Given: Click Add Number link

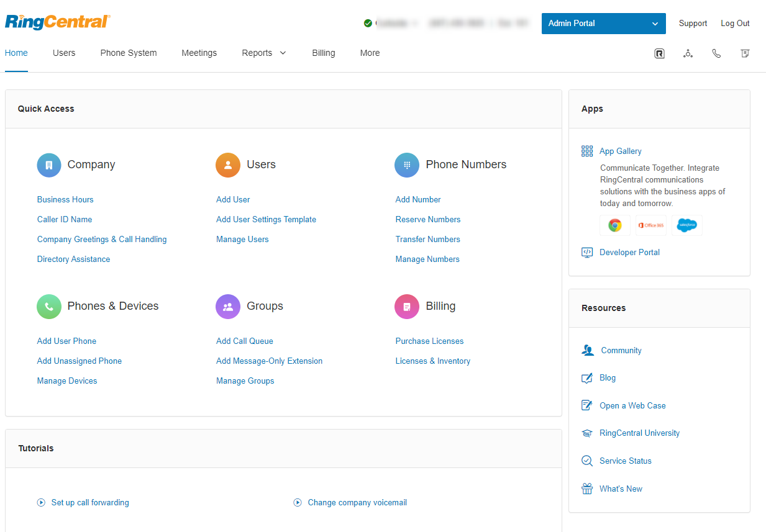Looking at the screenshot, I should (418, 200).
